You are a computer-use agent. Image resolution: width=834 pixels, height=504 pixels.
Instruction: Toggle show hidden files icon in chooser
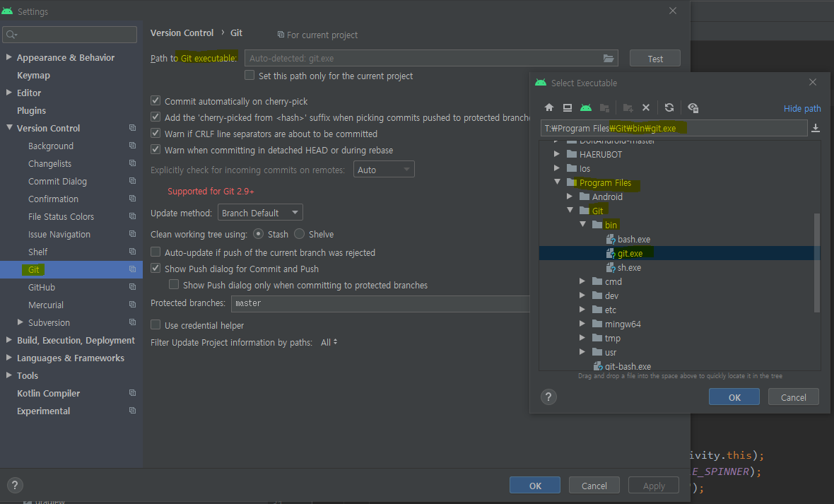tap(693, 108)
